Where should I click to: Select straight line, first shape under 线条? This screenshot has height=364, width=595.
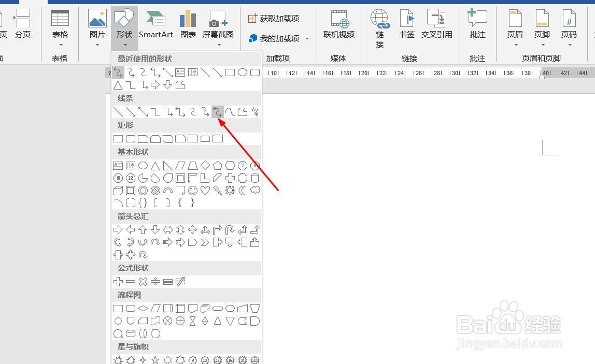tap(118, 112)
